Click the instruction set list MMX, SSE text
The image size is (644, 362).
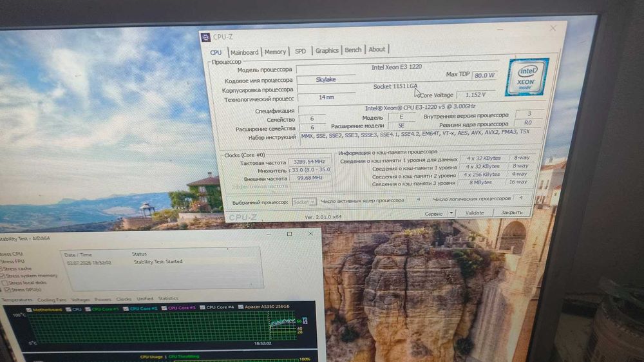point(415,135)
